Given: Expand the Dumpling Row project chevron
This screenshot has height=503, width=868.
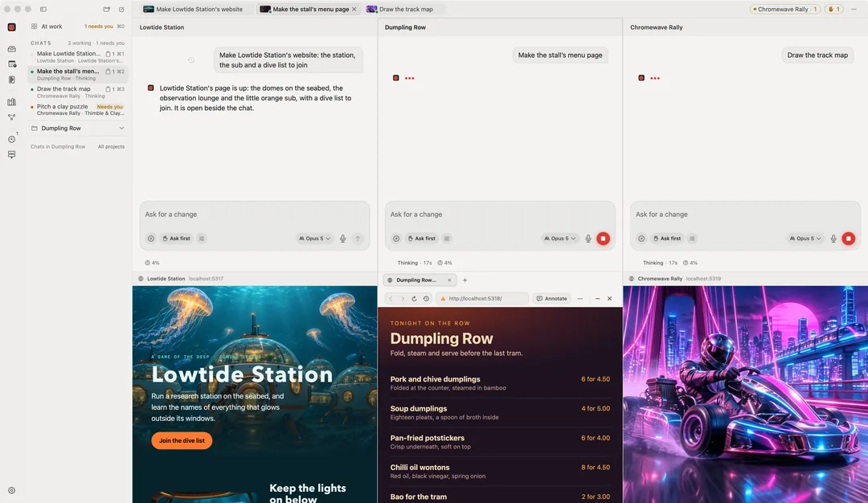Looking at the screenshot, I should [x=121, y=129].
